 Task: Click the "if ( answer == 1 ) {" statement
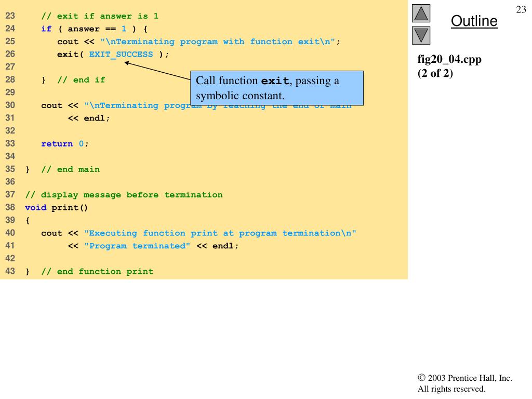95,29
